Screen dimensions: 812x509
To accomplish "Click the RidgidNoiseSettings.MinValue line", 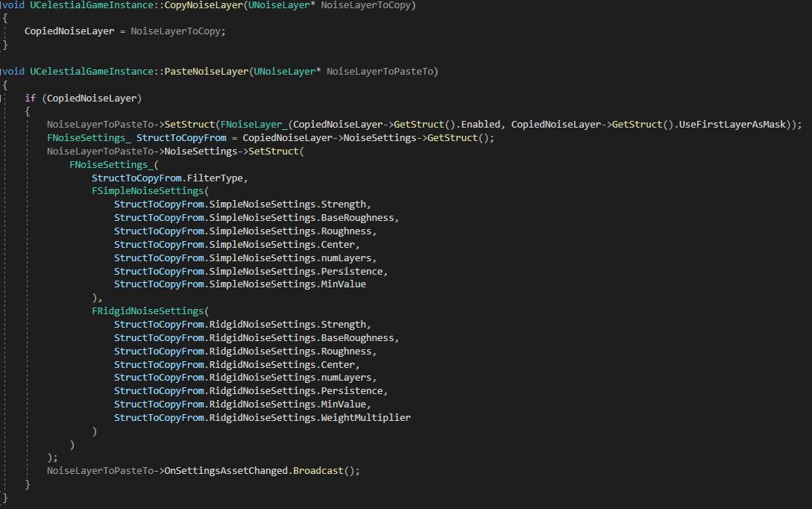I will pyautogui.click(x=242, y=405).
